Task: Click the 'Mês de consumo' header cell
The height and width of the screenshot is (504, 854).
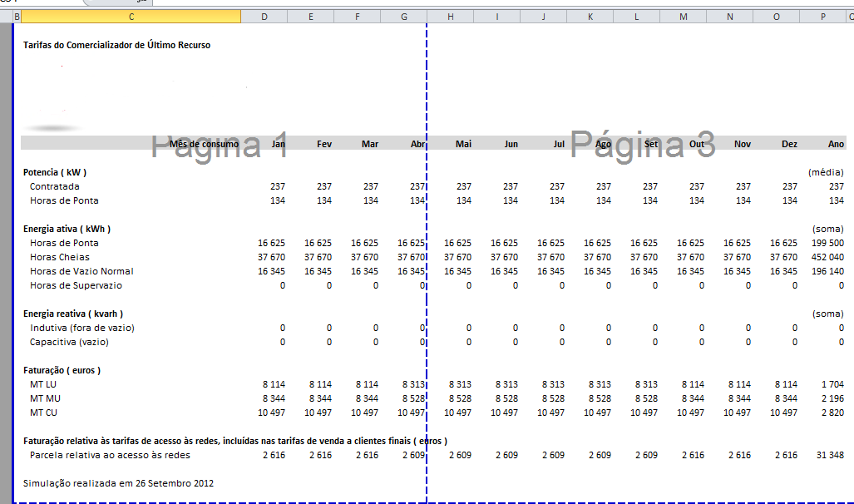Action: click(204, 144)
